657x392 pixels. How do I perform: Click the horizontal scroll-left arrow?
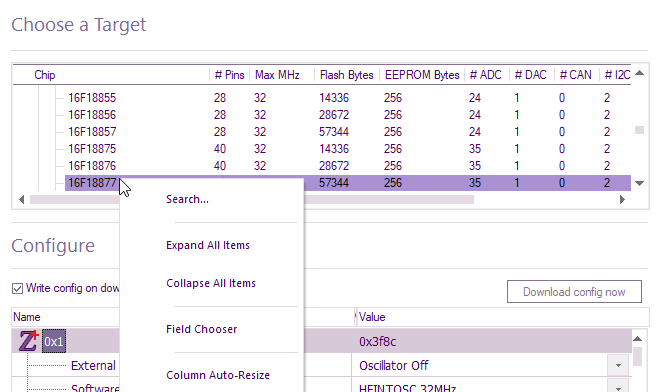pos(22,200)
